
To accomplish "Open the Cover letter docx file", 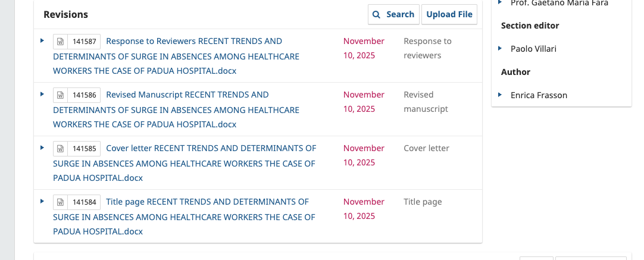I will (x=185, y=163).
